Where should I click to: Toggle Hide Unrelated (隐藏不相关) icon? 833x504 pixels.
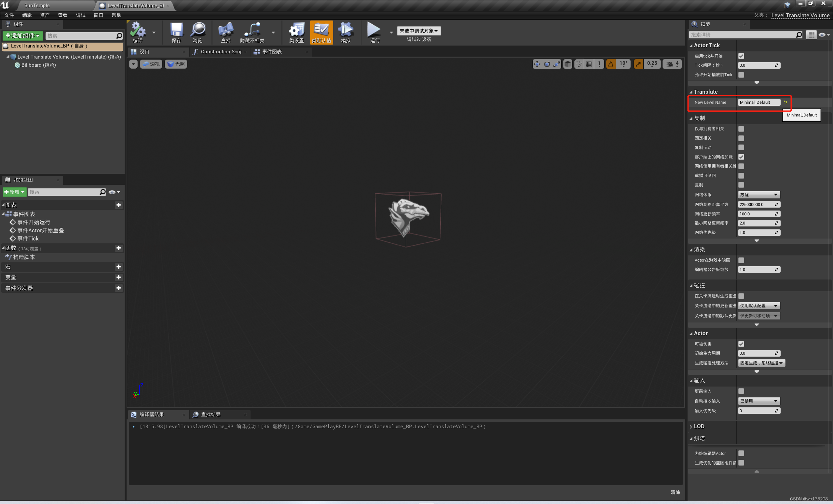coord(252,30)
